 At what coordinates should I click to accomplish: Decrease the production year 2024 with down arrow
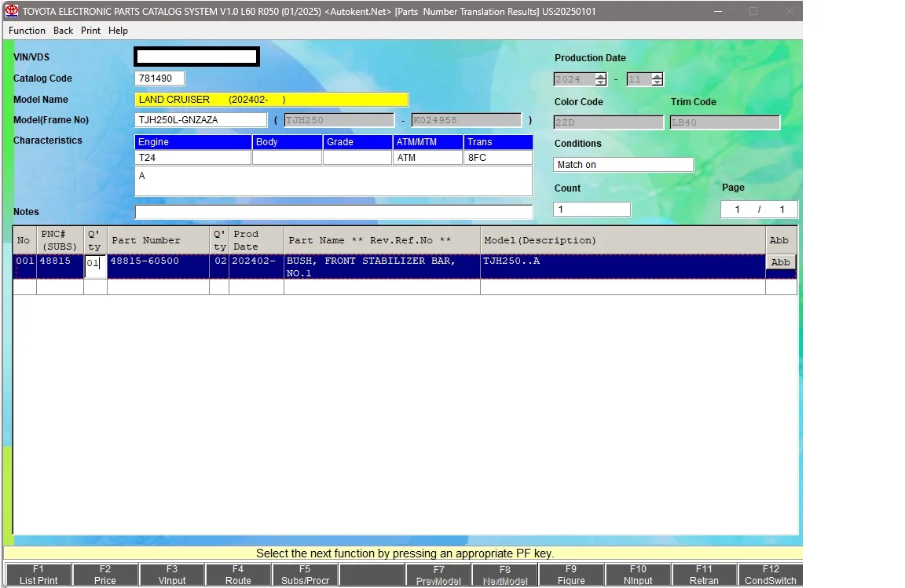click(601, 82)
